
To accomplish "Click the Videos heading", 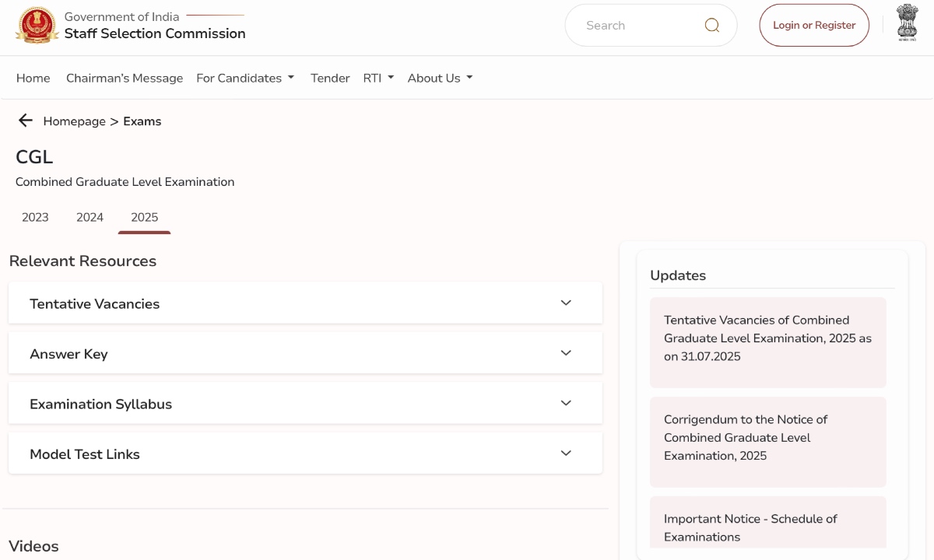I will pos(33,546).
